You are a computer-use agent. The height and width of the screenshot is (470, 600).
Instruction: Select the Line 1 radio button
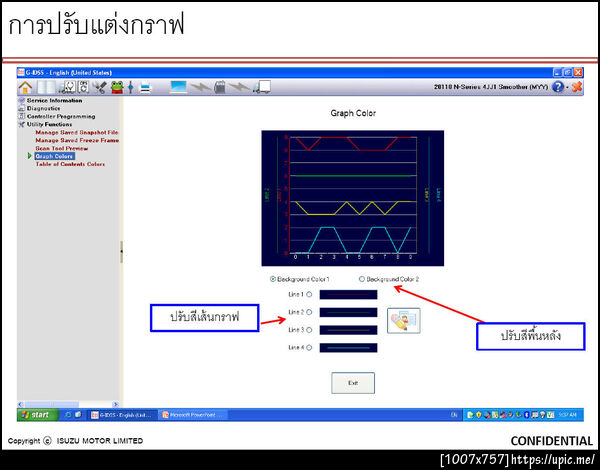point(309,294)
